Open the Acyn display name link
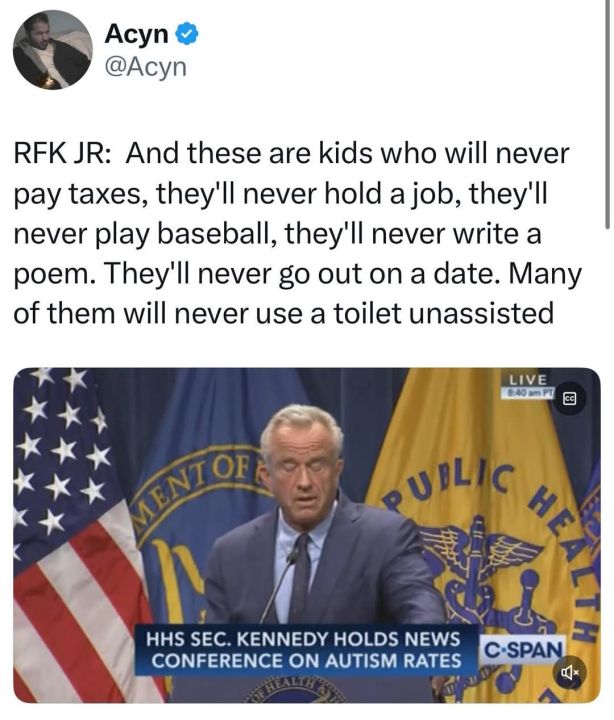Viewport: 614px width, 720px height. [x=136, y=36]
